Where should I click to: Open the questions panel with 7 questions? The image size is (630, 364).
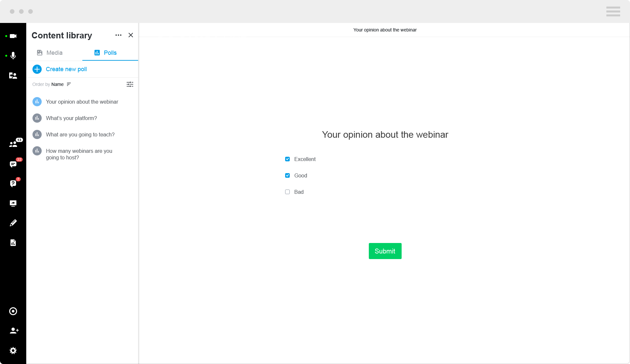coord(13,183)
